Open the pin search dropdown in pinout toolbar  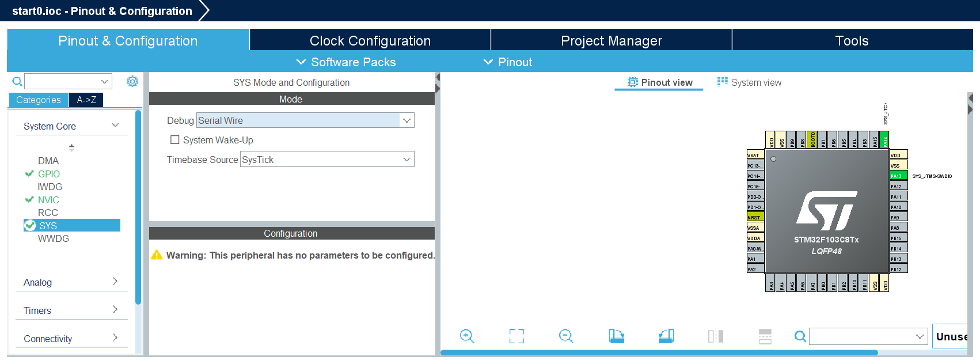coord(920,336)
